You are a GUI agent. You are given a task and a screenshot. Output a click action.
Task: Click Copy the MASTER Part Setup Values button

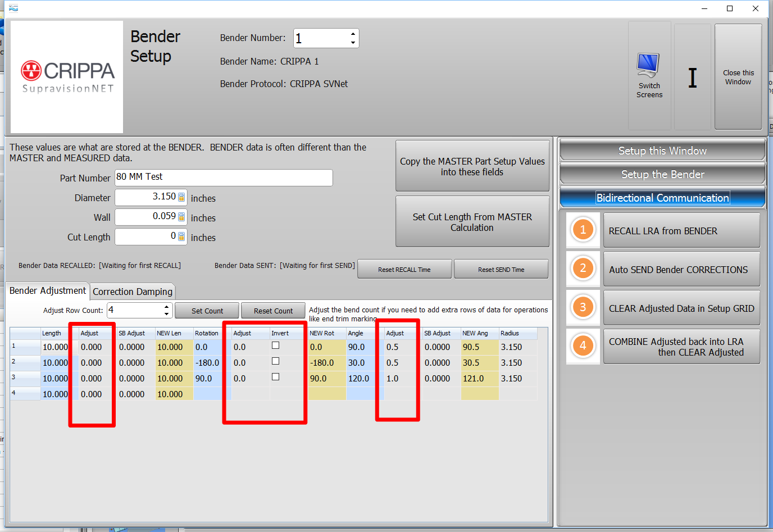[x=472, y=166]
